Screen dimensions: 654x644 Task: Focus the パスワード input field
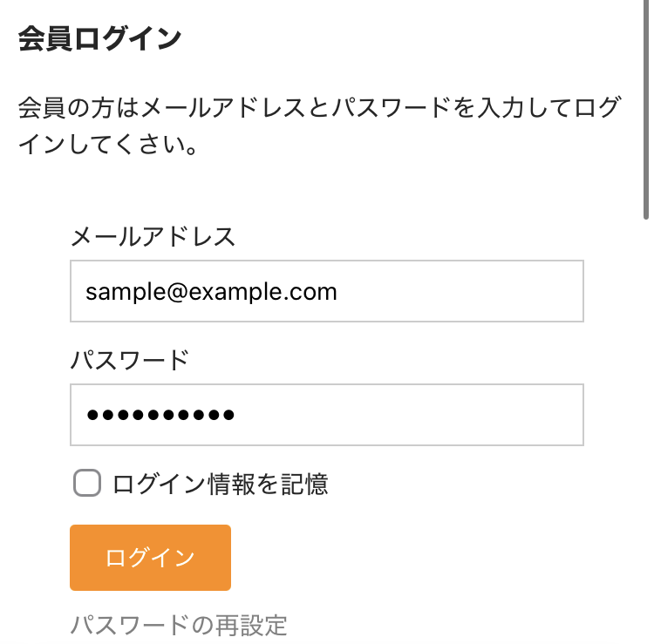pos(326,415)
